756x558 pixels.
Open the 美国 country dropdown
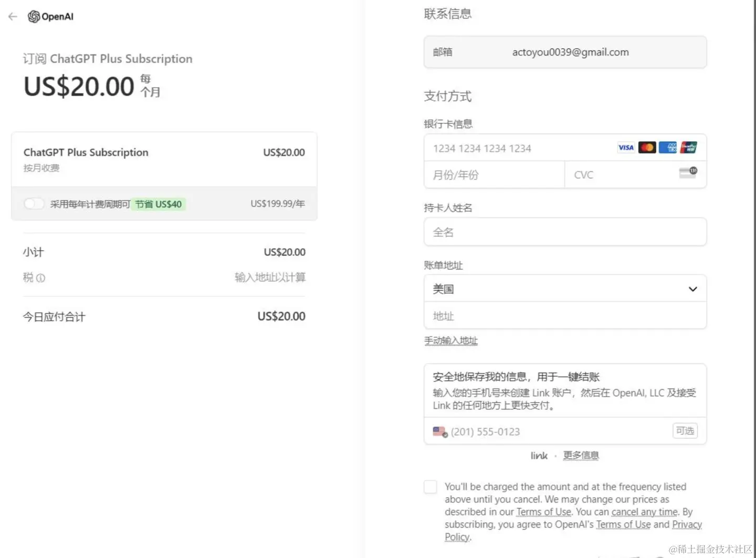pyautogui.click(x=565, y=289)
